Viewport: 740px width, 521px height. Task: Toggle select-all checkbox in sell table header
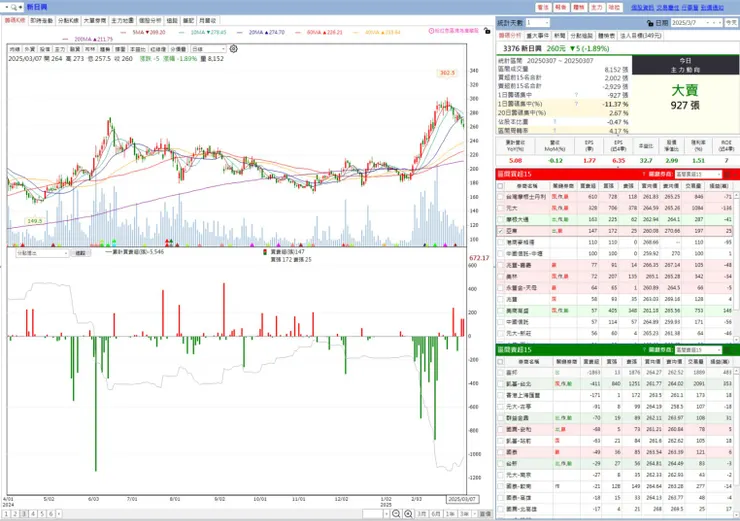tap(500, 361)
